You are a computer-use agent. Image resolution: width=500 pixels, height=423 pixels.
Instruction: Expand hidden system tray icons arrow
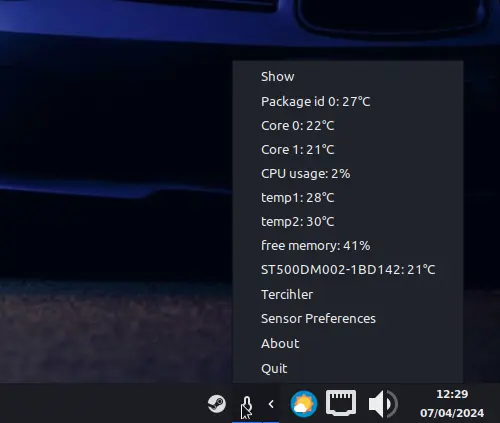[271, 404]
